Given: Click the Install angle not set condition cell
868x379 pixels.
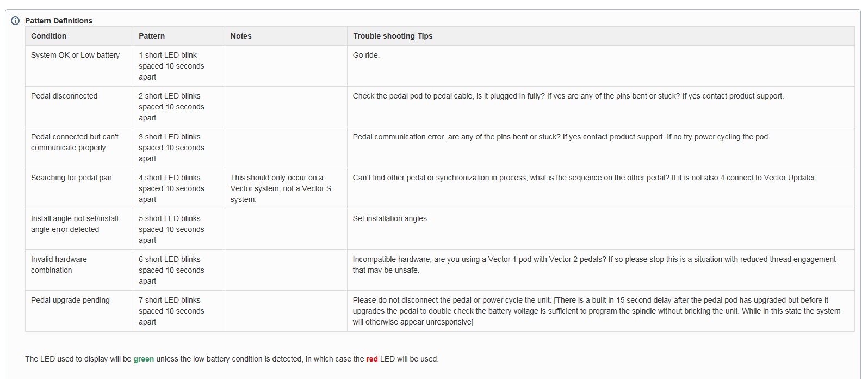Looking at the screenshot, I should point(75,224).
